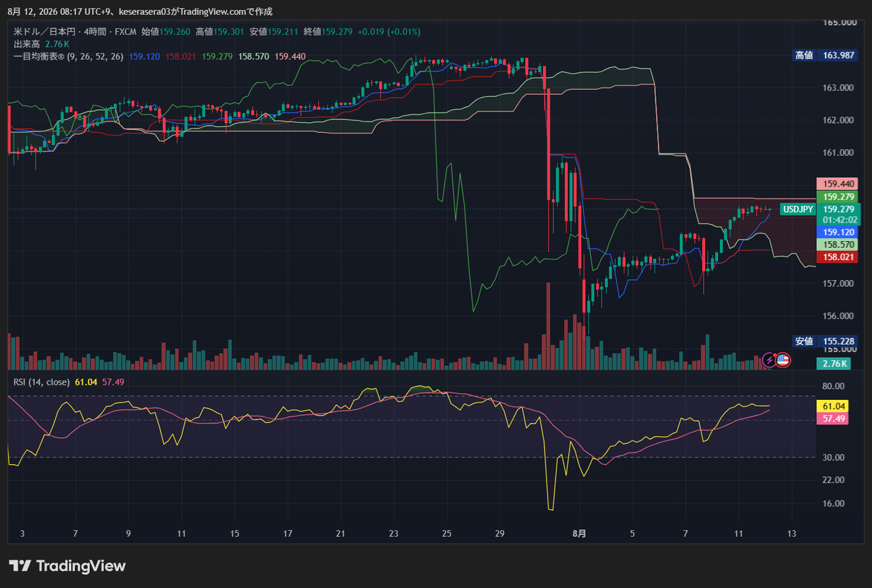Click the 161.000 price axis tick
This screenshot has width=872, height=588.
(839, 153)
